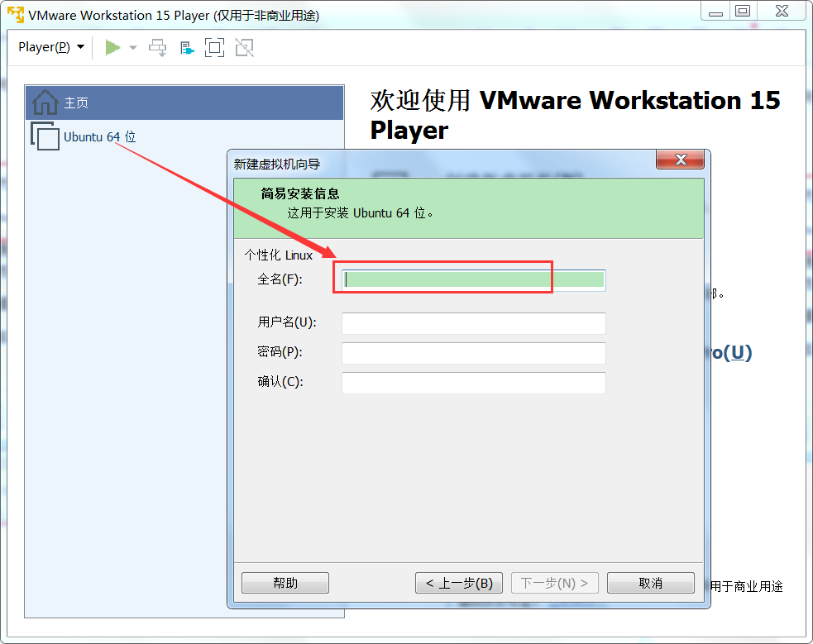Focus the 全名(F) input field
Image resolution: width=813 pixels, height=644 pixels.
pyautogui.click(x=474, y=279)
